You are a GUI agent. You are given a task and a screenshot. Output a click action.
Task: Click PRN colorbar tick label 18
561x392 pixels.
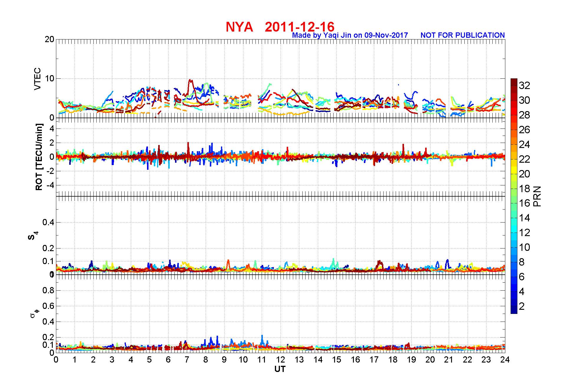point(524,189)
